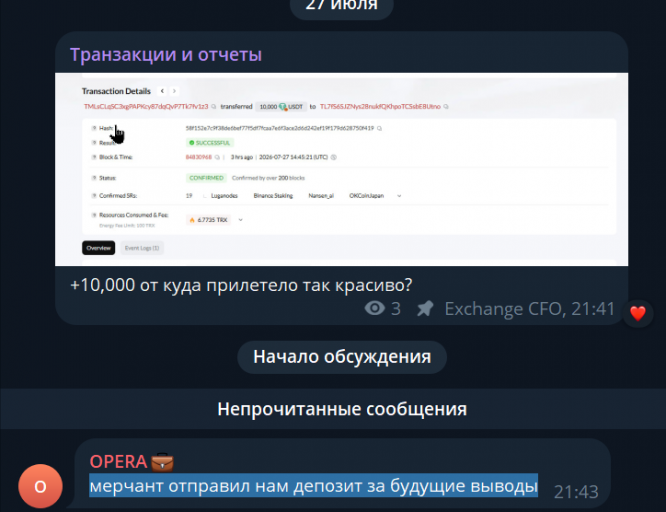Screen dimensions: 666x512
Task: Click the copy icon after sender address
Action: pyautogui.click(x=214, y=107)
